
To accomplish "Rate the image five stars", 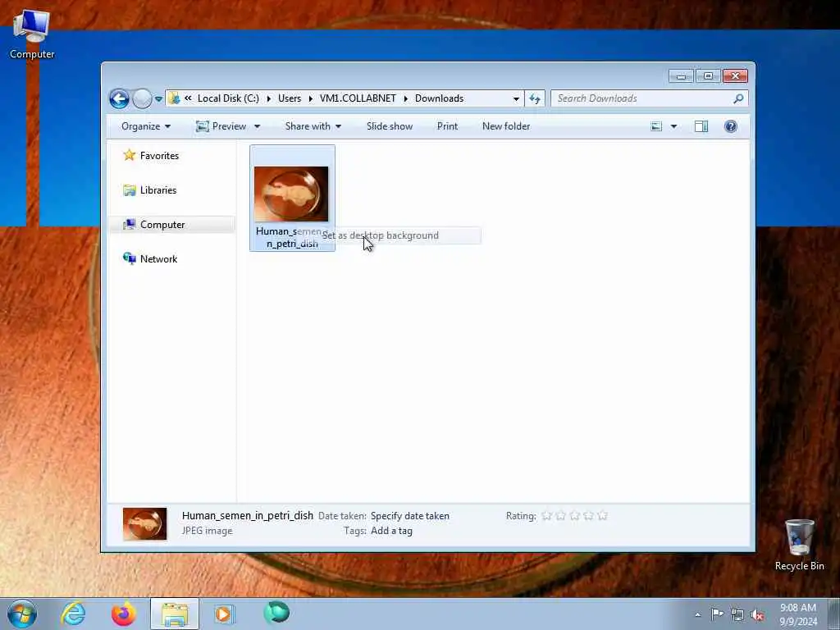I will 603,516.
